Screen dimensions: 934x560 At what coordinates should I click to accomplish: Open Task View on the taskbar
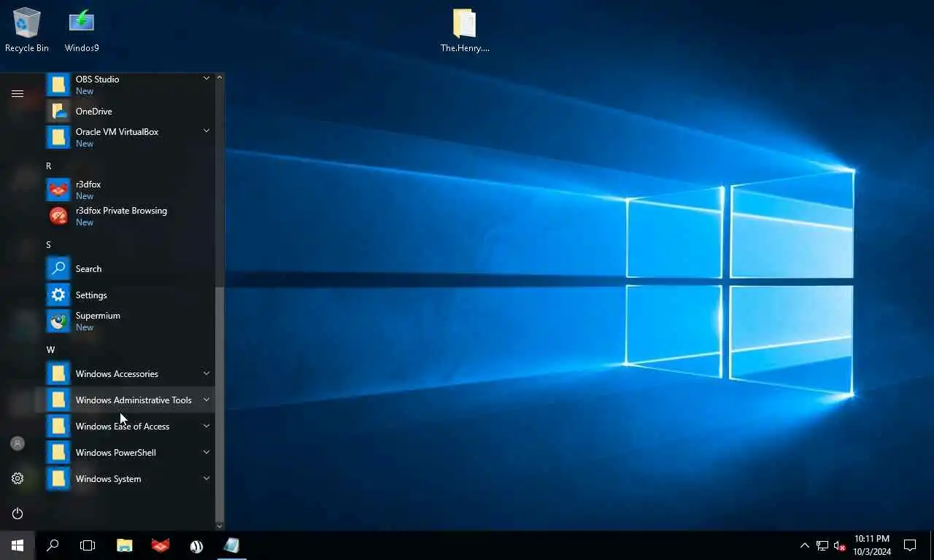[x=88, y=545]
